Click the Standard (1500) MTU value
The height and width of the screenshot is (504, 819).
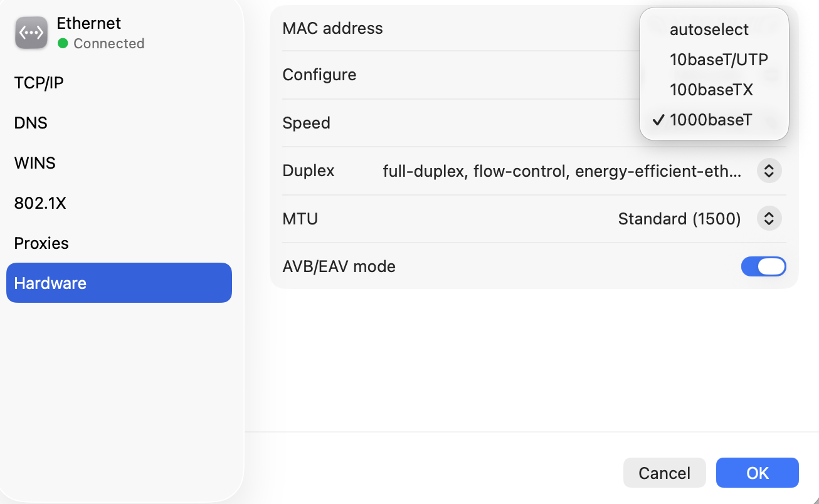[679, 219]
